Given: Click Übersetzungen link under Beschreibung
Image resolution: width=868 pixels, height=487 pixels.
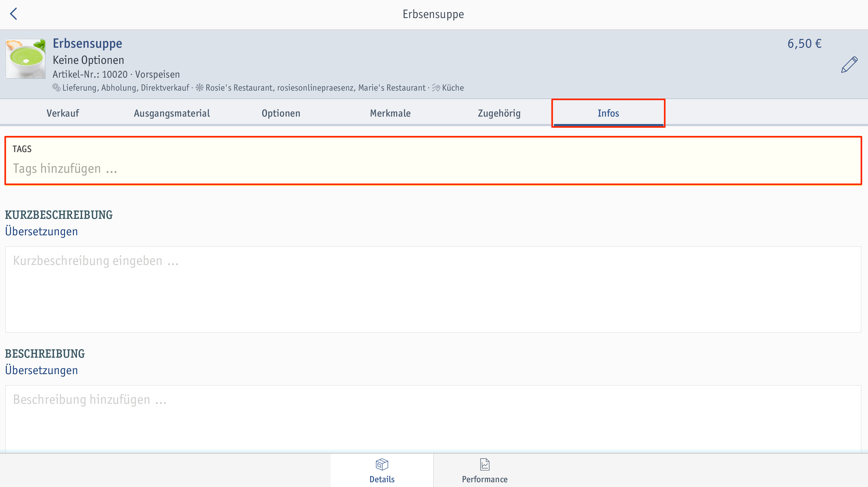Looking at the screenshot, I should click(x=41, y=370).
